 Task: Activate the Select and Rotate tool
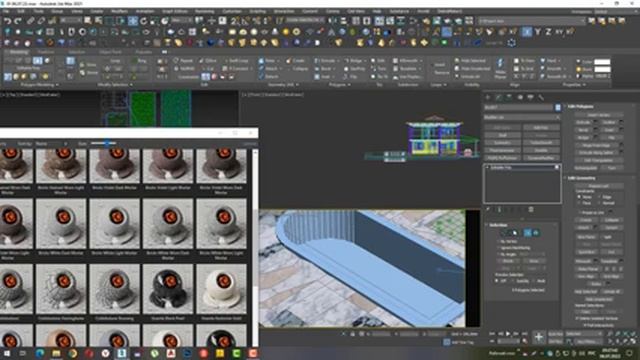click(x=144, y=21)
